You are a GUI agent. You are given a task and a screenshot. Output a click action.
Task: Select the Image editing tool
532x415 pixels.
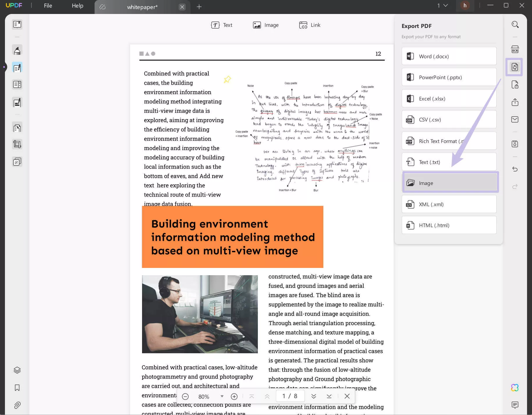266,25
